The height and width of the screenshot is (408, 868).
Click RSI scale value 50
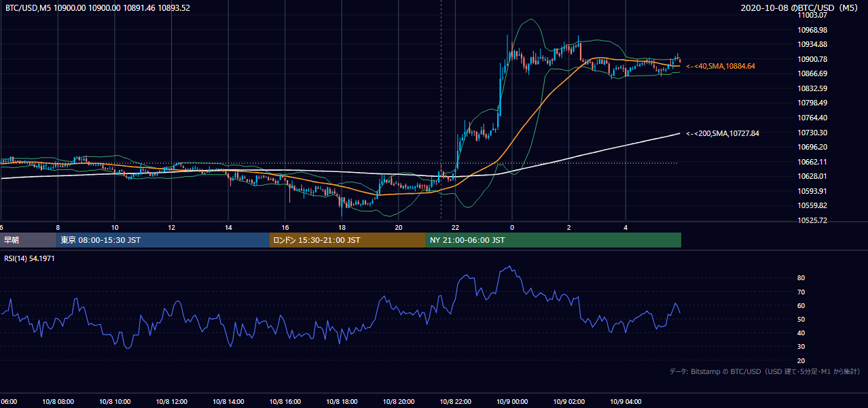(801, 319)
